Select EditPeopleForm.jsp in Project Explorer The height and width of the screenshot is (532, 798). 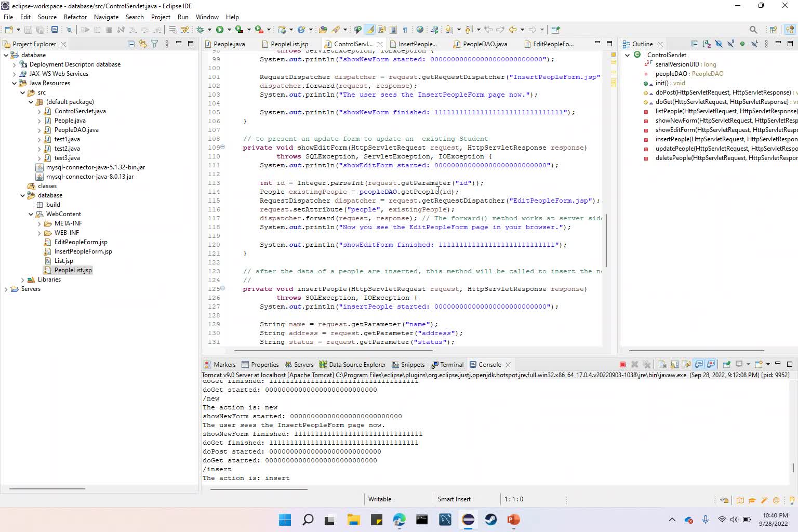coord(81,242)
